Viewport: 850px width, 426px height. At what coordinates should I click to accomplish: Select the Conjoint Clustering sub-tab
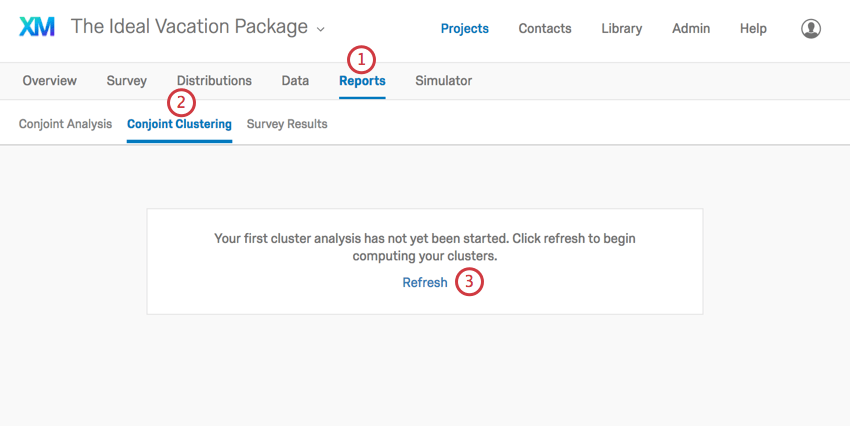click(x=179, y=125)
